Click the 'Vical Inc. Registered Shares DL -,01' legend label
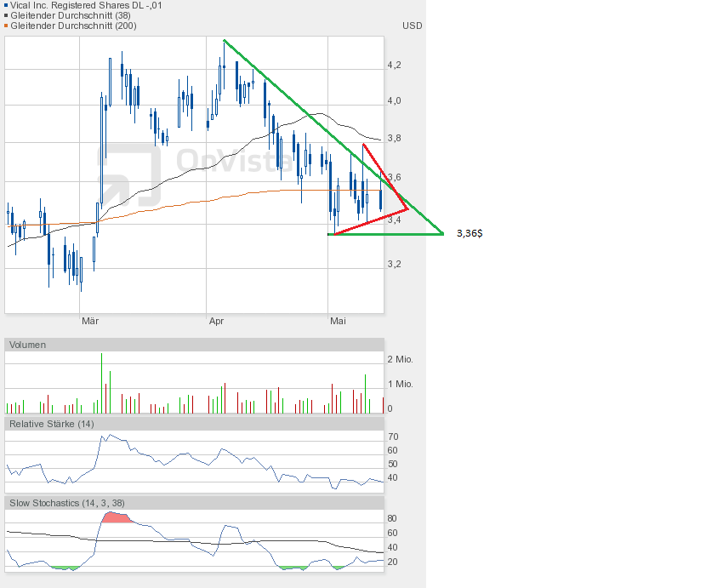 point(86,6)
